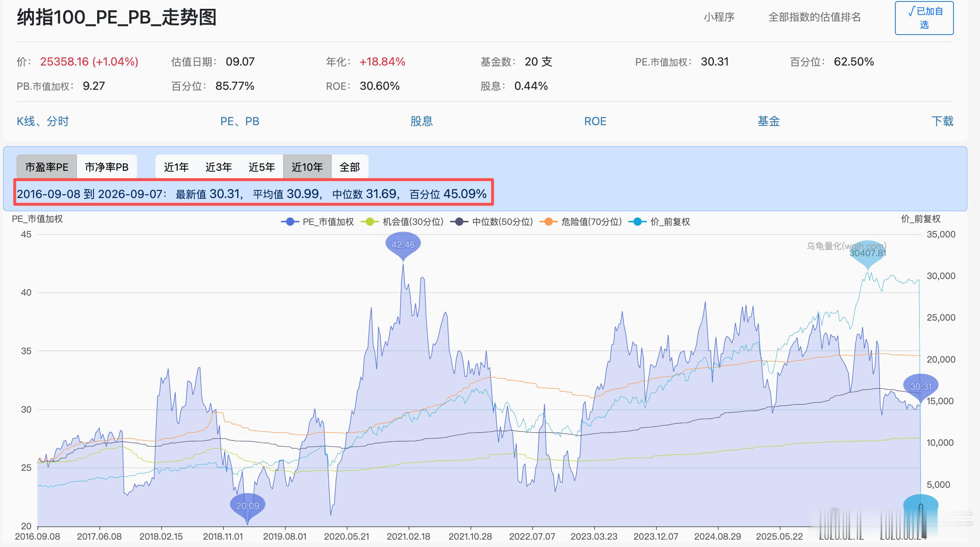The width and height of the screenshot is (980, 547).
Task: Click the 42.46 peak PE marker
Action: (403, 244)
